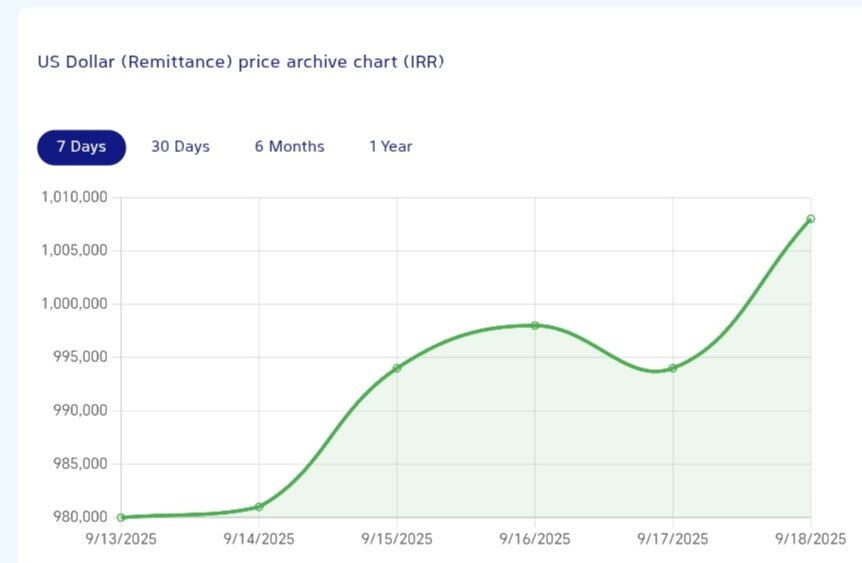Select the 7 Days range tab
The height and width of the screenshot is (563, 862).
(x=81, y=147)
